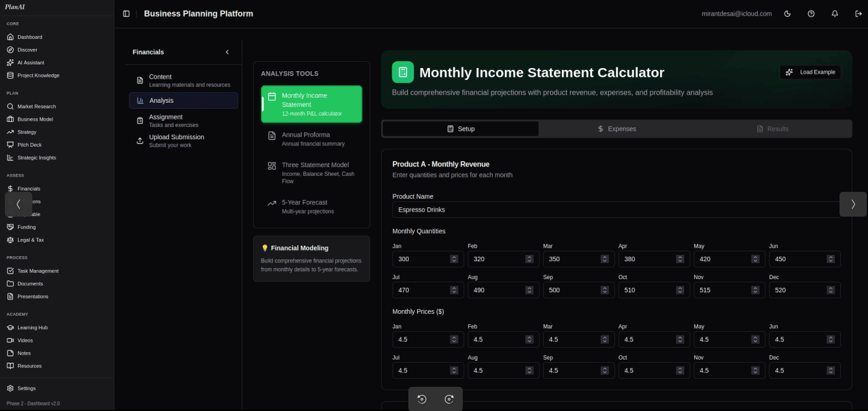Toggle dark mode with the moon icon
Viewport: 868px width, 411px height.
point(788,13)
